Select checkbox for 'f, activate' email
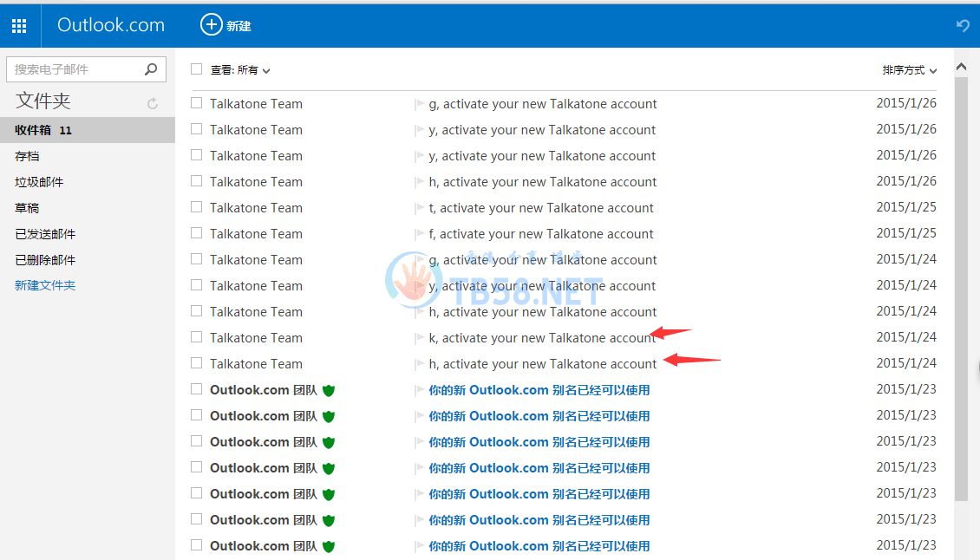Image resolution: width=980 pixels, height=560 pixels. tap(196, 232)
